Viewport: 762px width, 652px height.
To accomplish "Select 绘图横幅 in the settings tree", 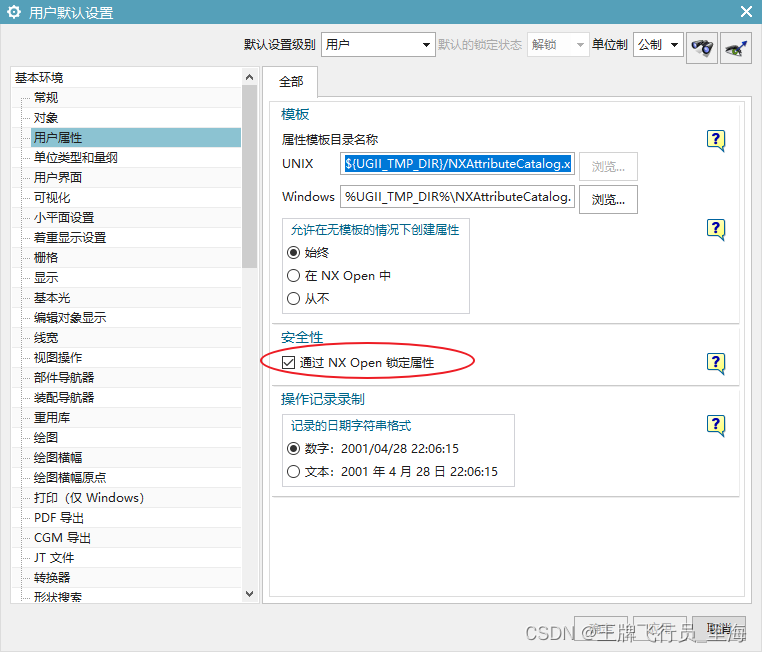I will click(x=58, y=458).
